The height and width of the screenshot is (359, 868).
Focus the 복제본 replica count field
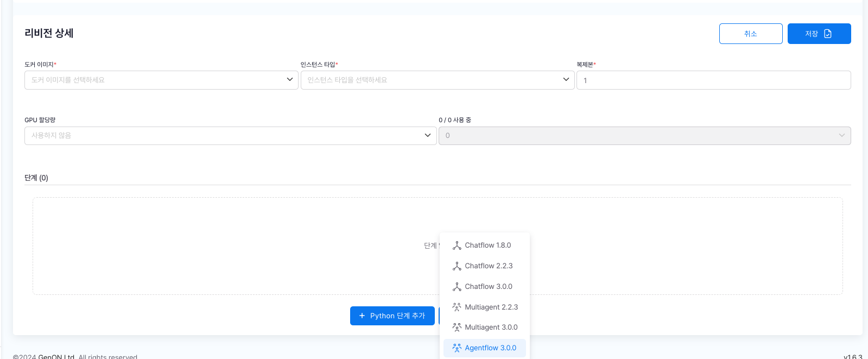point(713,80)
